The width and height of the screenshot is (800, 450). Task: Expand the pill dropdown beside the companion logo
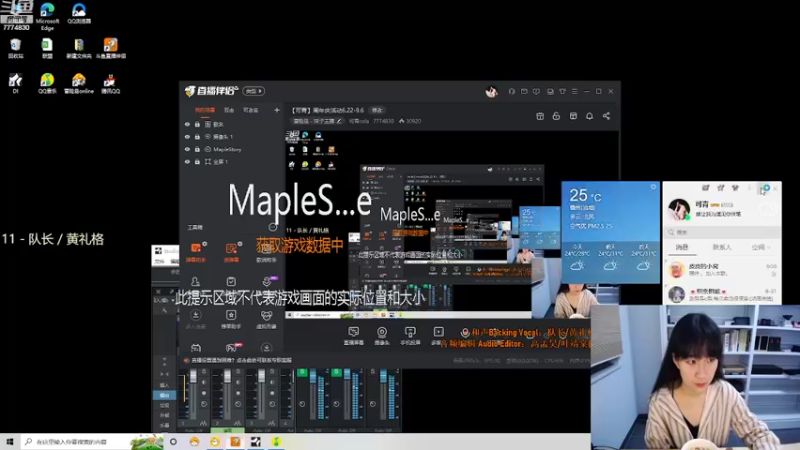pyautogui.click(x=253, y=91)
